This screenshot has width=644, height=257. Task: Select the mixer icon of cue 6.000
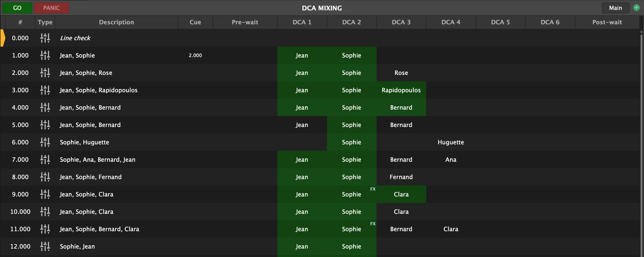coord(45,142)
